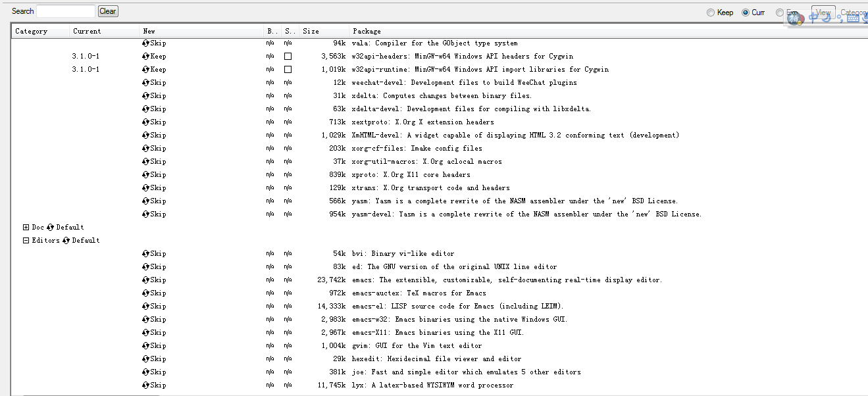The height and width of the screenshot is (396, 868).
Task: Cycle the Skip icon for xtrans
Action: (145, 188)
